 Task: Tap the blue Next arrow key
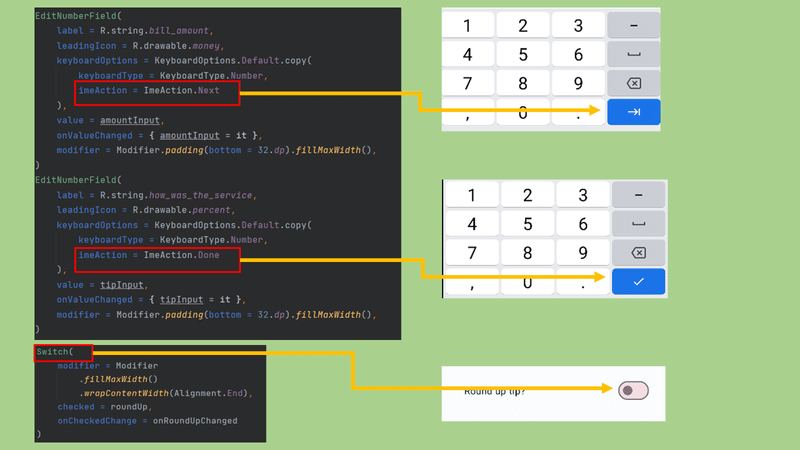click(x=634, y=112)
